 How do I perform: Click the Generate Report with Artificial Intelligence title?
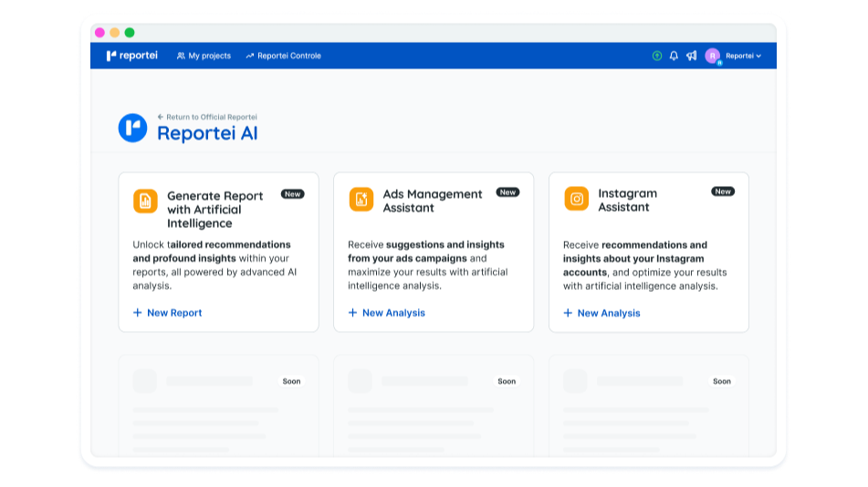coord(214,209)
